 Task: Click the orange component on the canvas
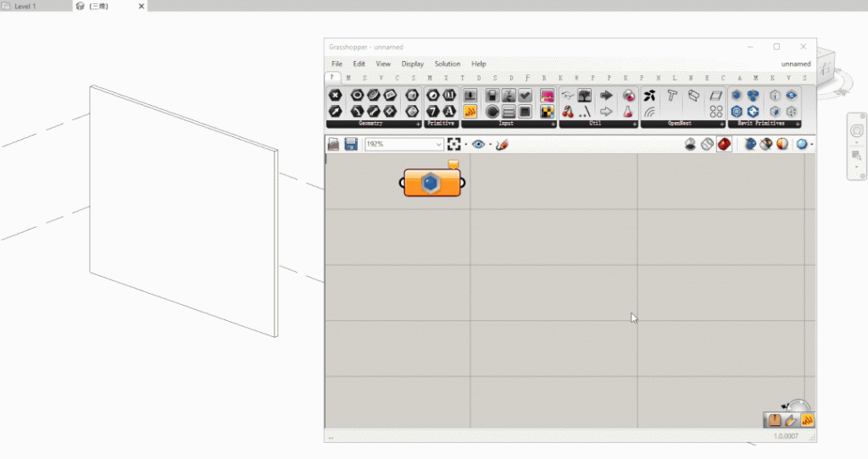point(432,182)
